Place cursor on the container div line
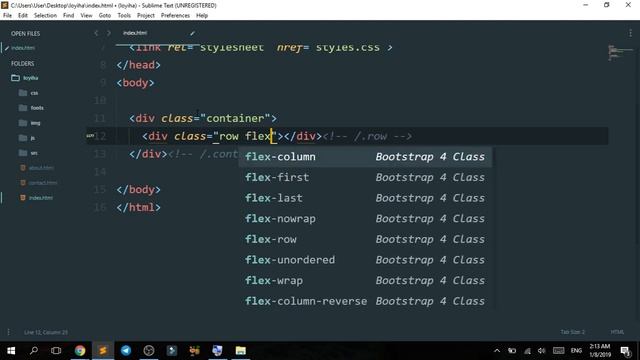The height and width of the screenshot is (360, 640). coord(203,118)
